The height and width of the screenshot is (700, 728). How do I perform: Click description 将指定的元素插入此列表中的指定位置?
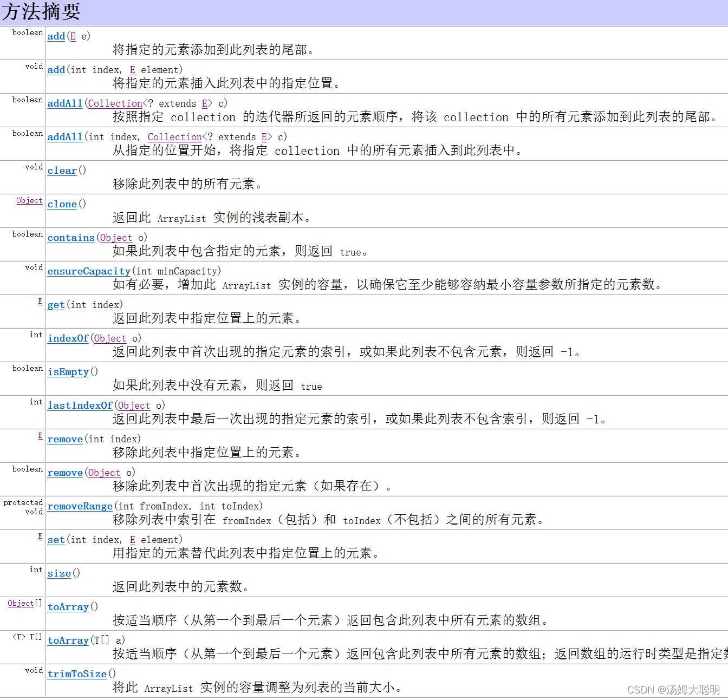[x=226, y=83]
